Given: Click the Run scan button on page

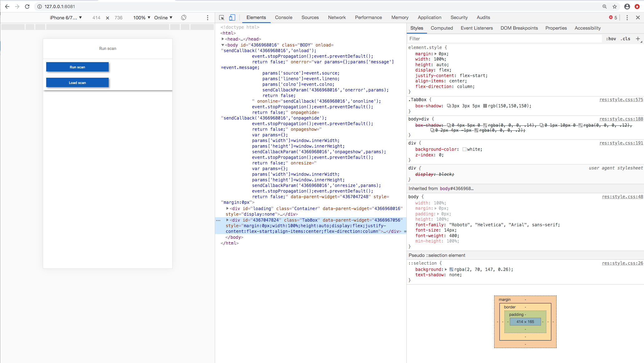Looking at the screenshot, I should (x=77, y=67).
